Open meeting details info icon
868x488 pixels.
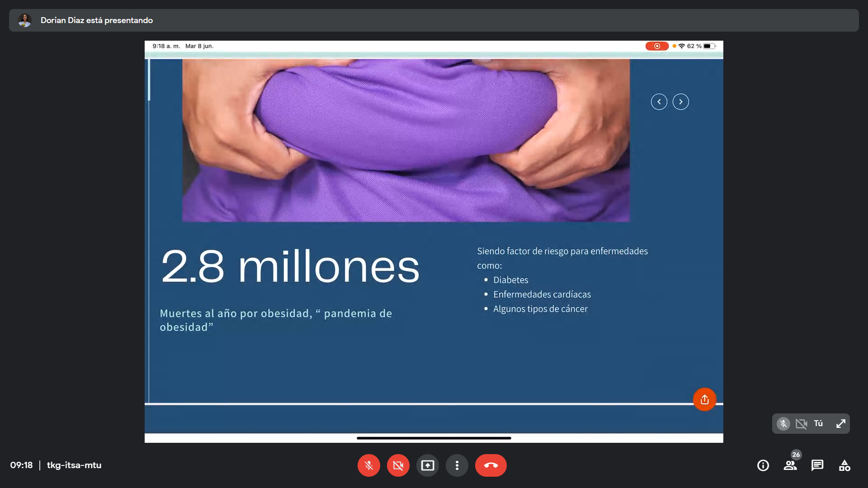point(763,465)
